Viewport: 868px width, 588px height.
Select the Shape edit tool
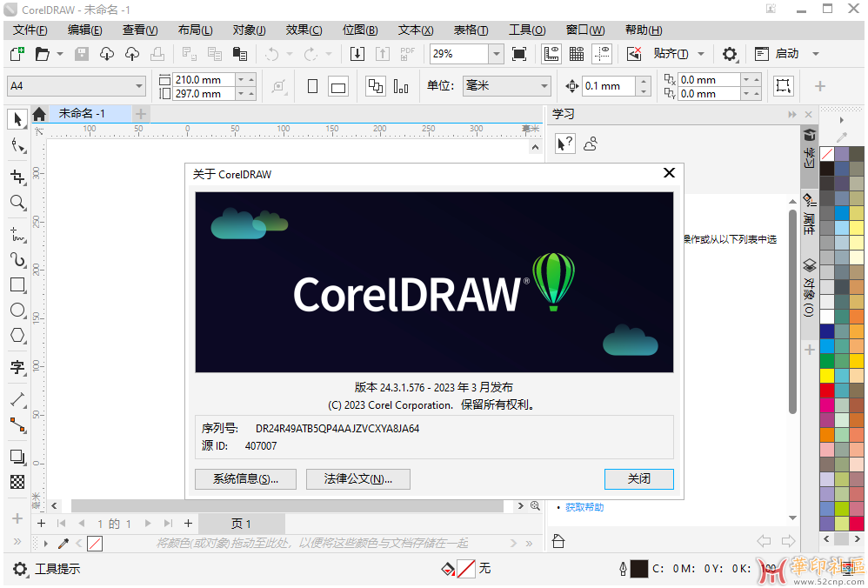[x=17, y=146]
